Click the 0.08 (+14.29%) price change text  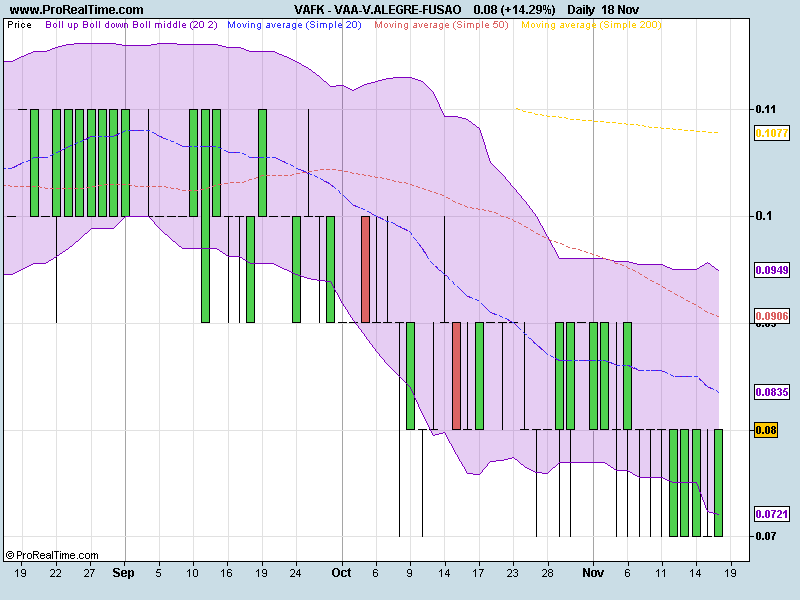pyautogui.click(x=514, y=9)
